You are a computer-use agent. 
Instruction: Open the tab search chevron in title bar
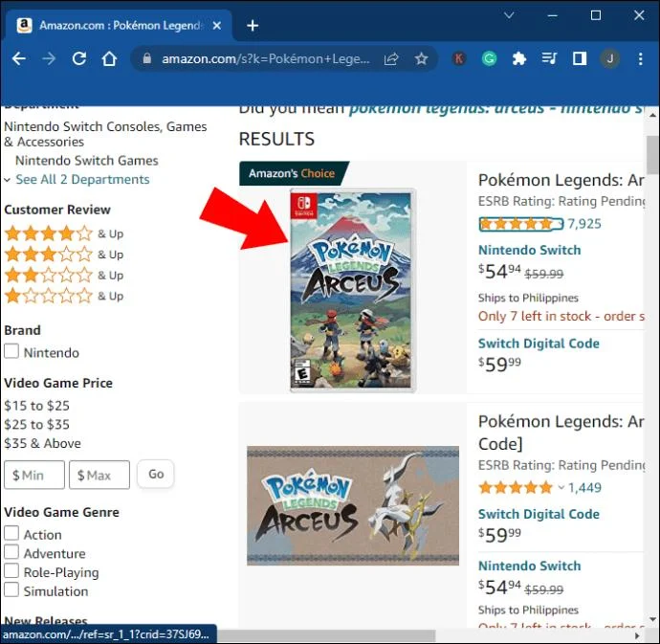509,15
